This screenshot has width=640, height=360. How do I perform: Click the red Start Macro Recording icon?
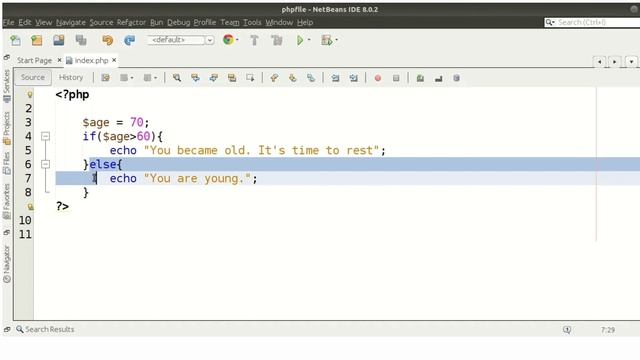(378, 78)
